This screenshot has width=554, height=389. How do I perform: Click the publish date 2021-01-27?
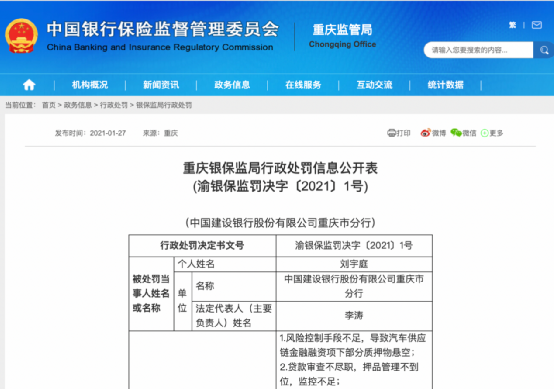108,133
